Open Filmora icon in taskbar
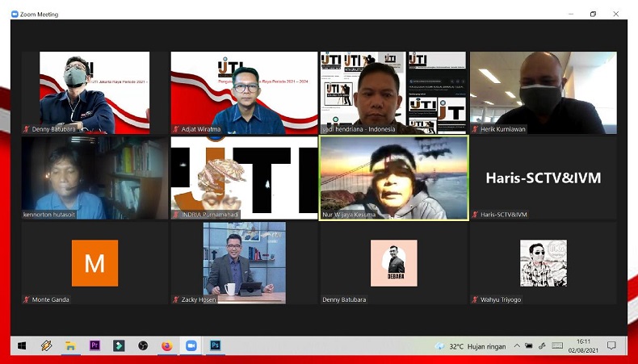638x364 pixels. coord(119,345)
